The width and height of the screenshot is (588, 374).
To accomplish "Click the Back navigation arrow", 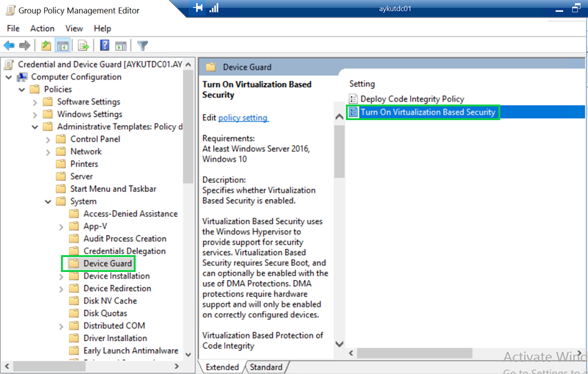I will click(9, 45).
